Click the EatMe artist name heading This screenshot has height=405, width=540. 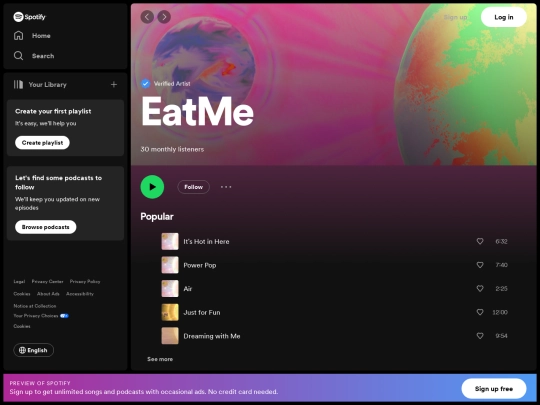tap(197, 112)
